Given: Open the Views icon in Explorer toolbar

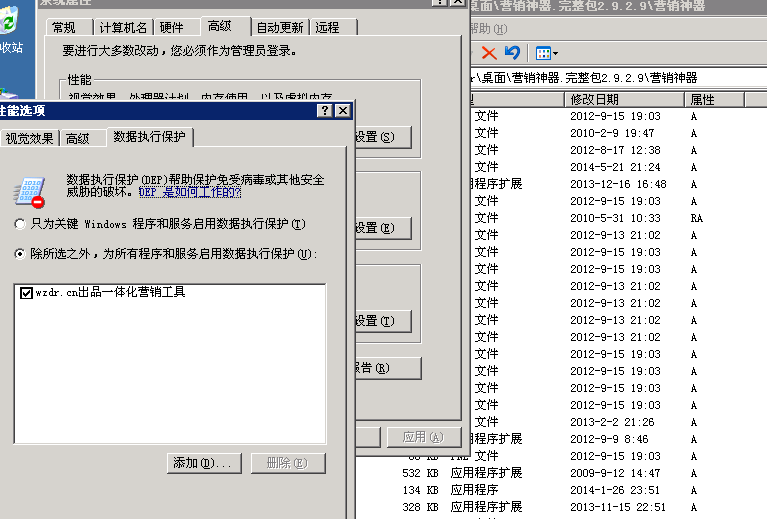Looking at the screenshot, I should (541, 52).
